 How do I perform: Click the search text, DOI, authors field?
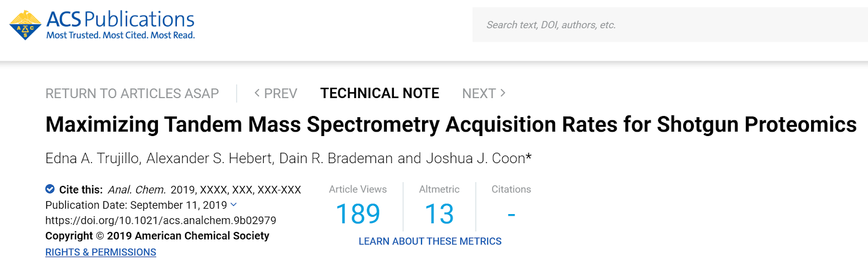[x=667, y=25]
